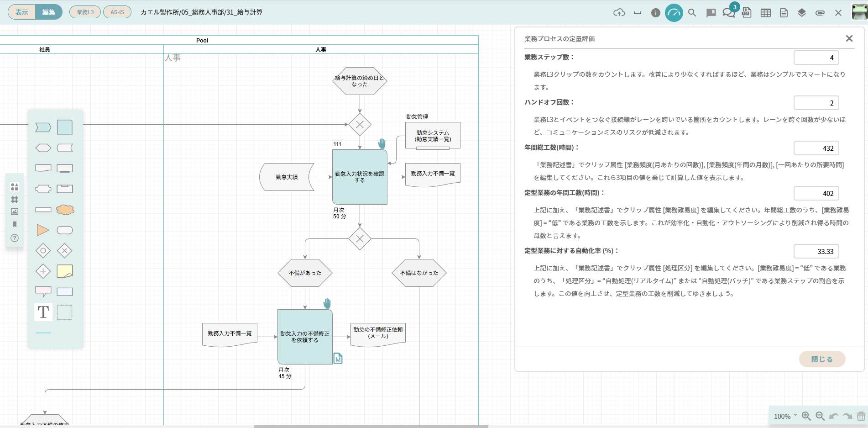Select the hexagon event shape in palette
Screen dimensions: 868x428
coord(43,148)
